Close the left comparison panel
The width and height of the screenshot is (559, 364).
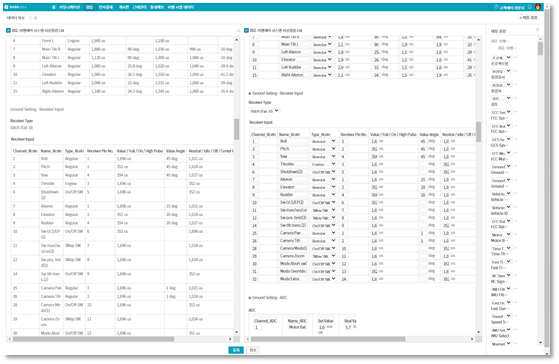pos(238,31)
